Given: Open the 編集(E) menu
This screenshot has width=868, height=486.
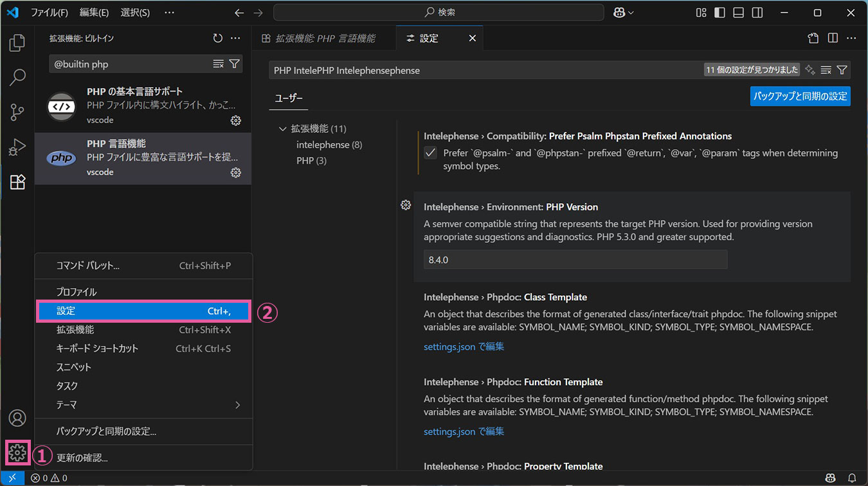Looking at the screenshot, I should tap(94, 13).
